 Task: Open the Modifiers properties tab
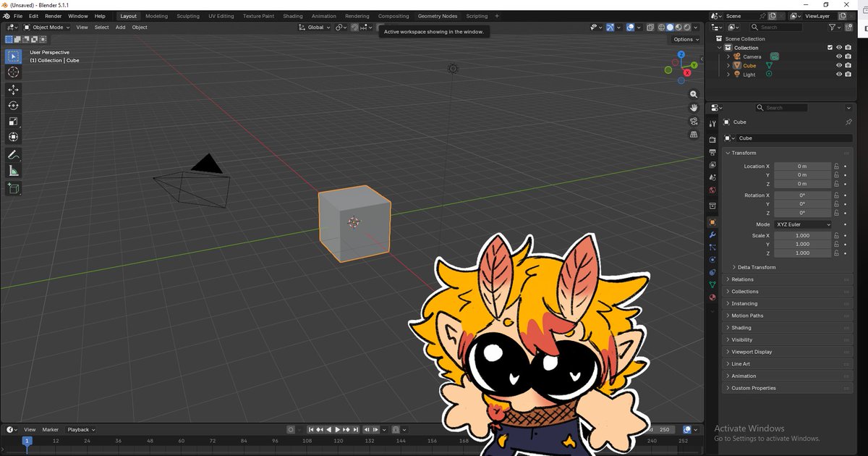(x=712, y=235)
